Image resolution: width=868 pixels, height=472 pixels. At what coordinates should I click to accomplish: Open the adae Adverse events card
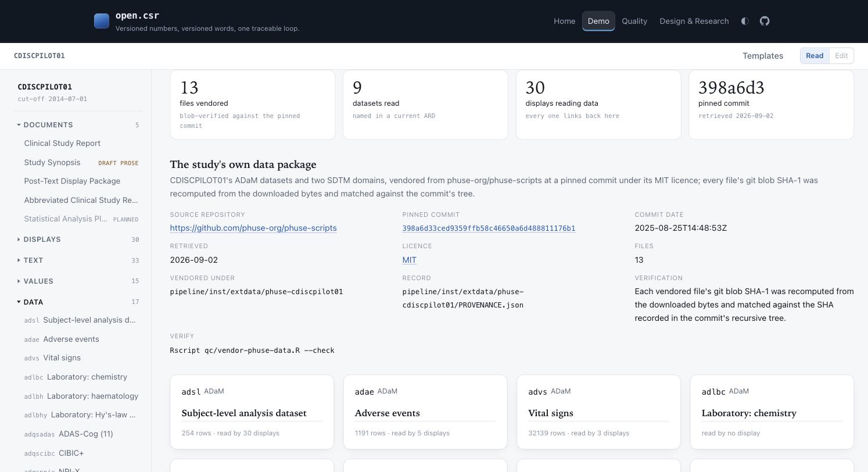point(425,412)
